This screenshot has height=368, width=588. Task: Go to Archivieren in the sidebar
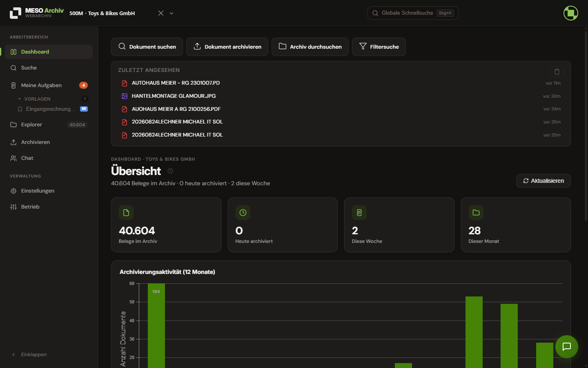pyautogui.click(x=49, y=142)
